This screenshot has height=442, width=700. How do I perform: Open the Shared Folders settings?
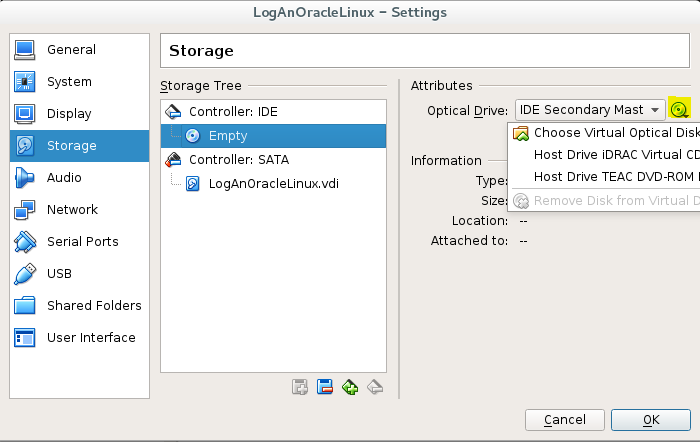point(79,305)
